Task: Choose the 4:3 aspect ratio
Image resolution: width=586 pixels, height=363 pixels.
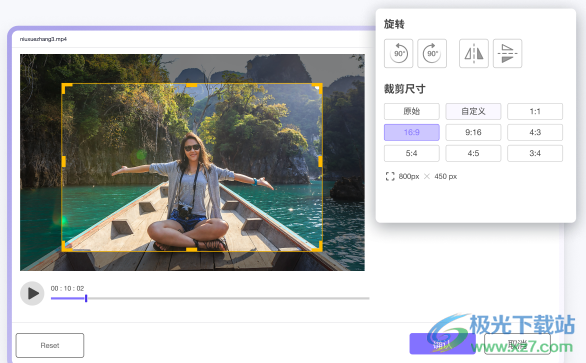Action: coord(535,132)
